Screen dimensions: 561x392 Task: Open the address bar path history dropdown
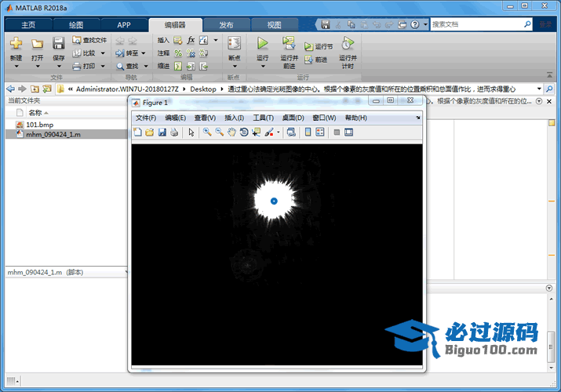point(539,89)
